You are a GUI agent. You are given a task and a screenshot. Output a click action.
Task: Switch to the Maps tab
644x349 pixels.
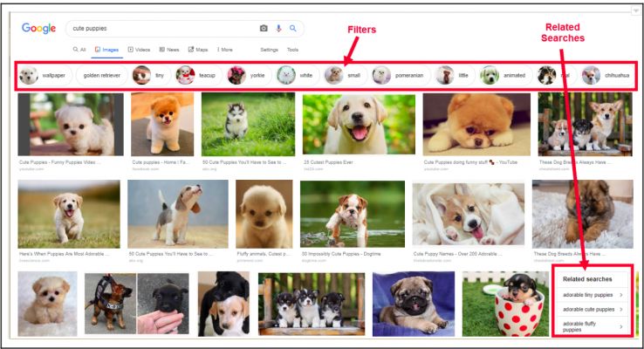(197, 50)
